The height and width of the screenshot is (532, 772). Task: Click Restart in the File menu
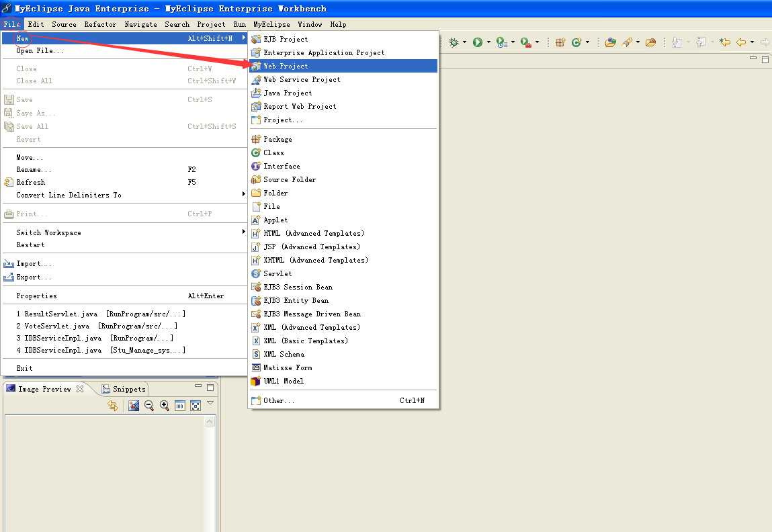click(124, 245)
